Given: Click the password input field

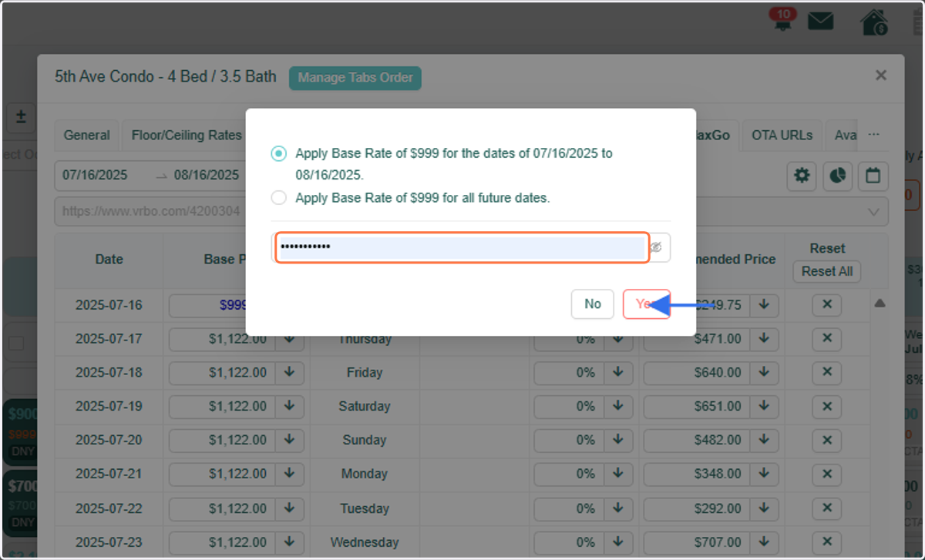Looking at the screenshot, I should [x=461, y=247].
